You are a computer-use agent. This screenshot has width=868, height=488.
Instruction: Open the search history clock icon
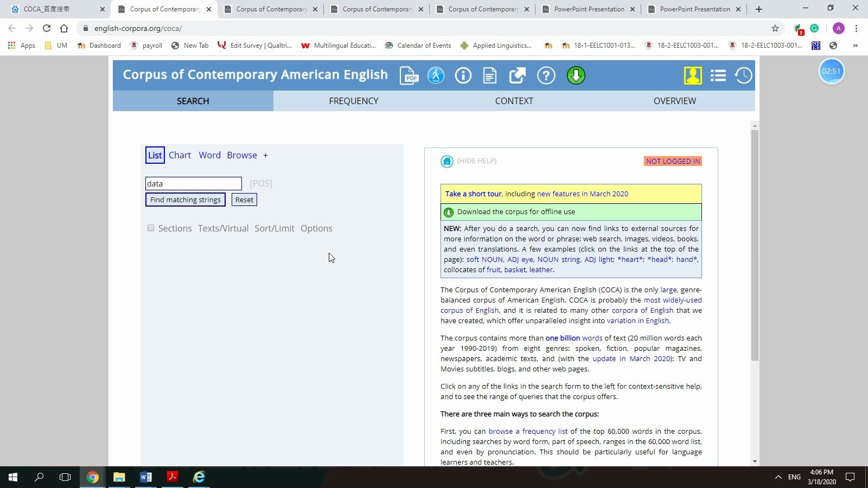tap(743, 75)
